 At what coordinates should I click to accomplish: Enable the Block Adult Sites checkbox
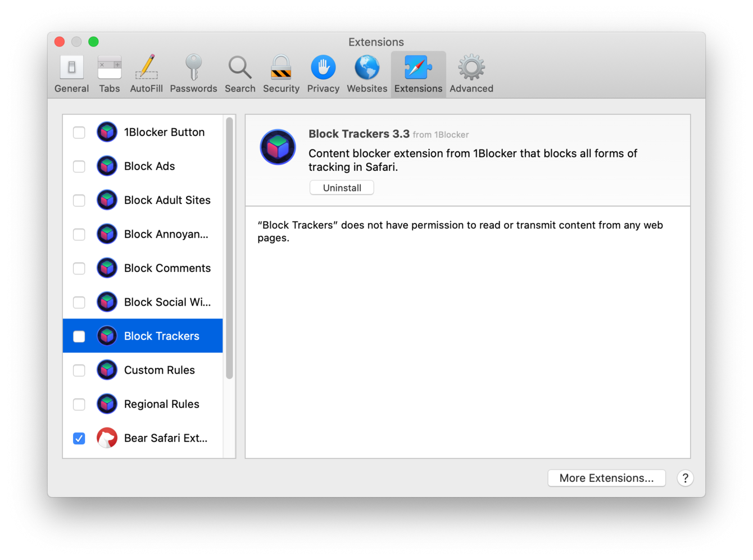[x=79, y=201]
